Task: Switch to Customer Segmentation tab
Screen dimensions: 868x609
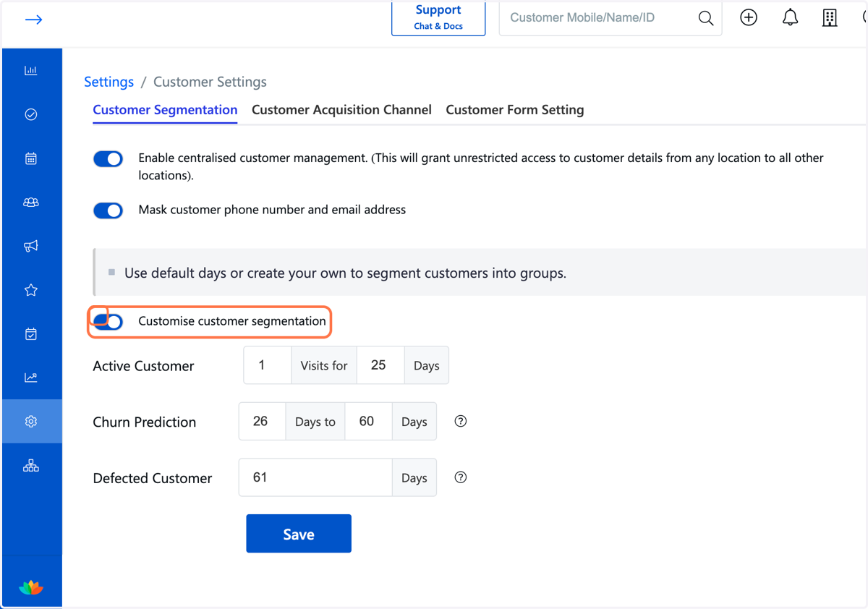Action: (x=165, y=110)
